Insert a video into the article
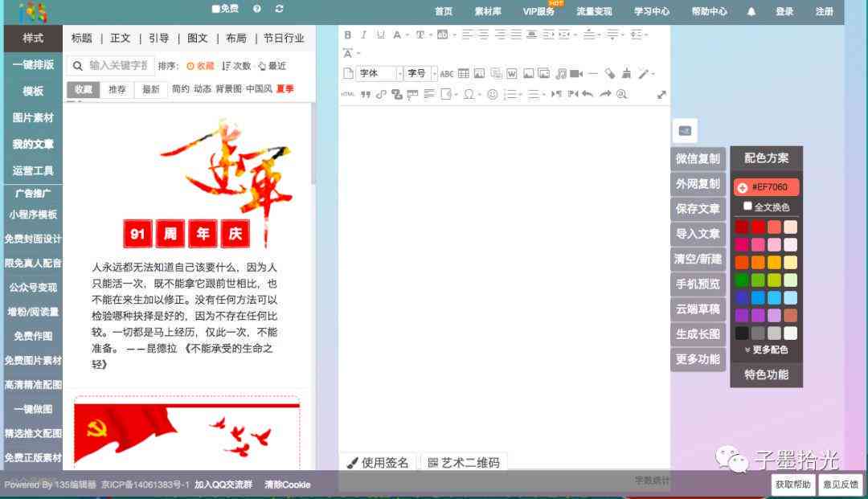This screenshot has height=499, width=868. tap(576, 73)
